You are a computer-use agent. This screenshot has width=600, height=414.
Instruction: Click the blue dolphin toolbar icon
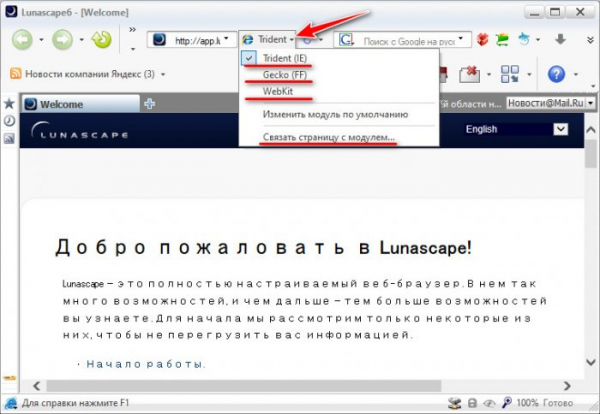524,39
